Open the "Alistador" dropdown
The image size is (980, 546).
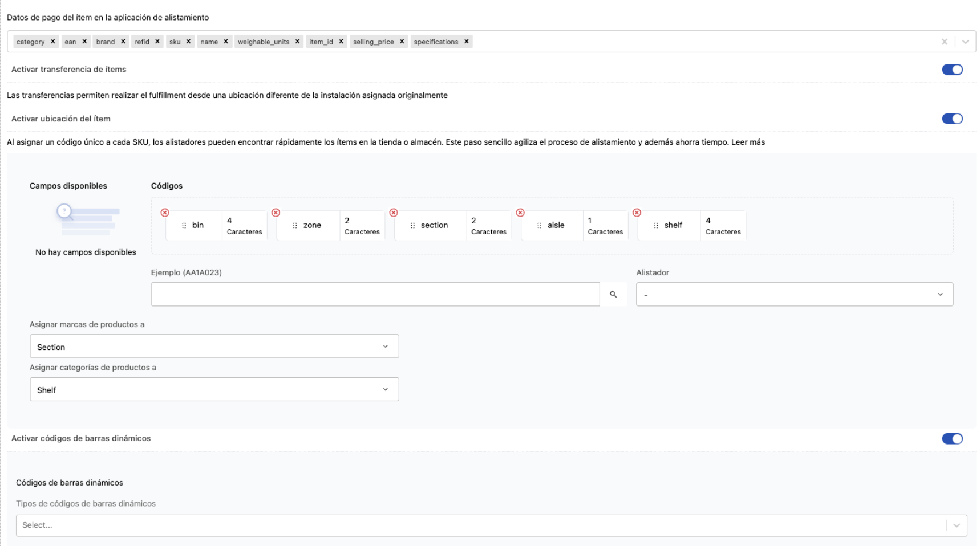coord(794,294)
